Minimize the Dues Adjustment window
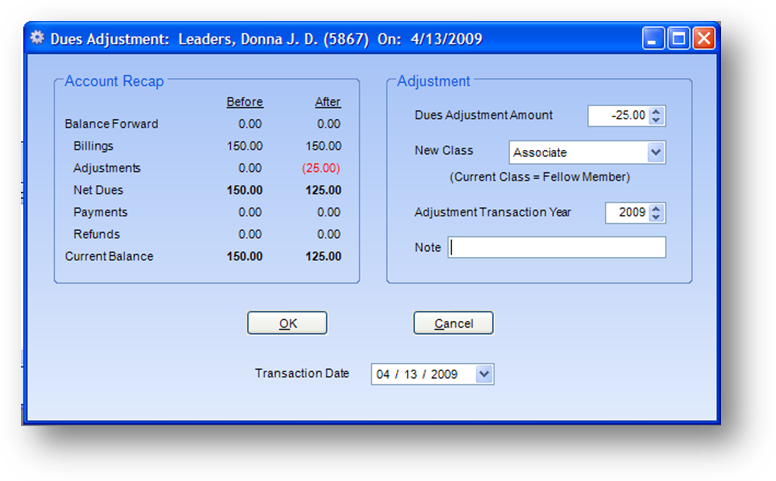The image size is (776, 481). point(653,38)
